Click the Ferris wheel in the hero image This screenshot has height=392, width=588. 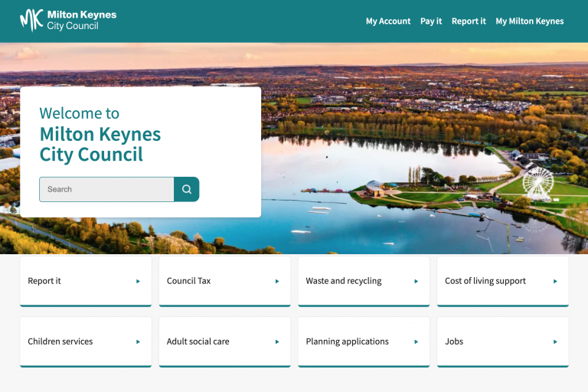[537, 184]
